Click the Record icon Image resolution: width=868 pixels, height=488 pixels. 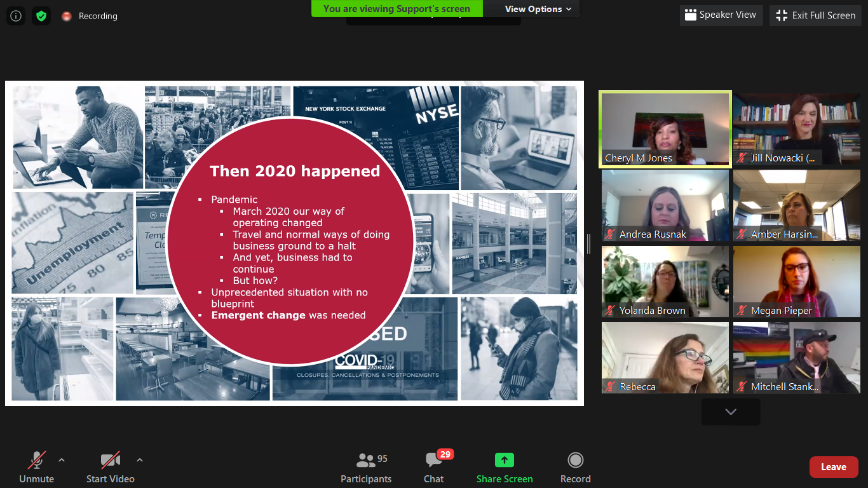pos(575,460)
